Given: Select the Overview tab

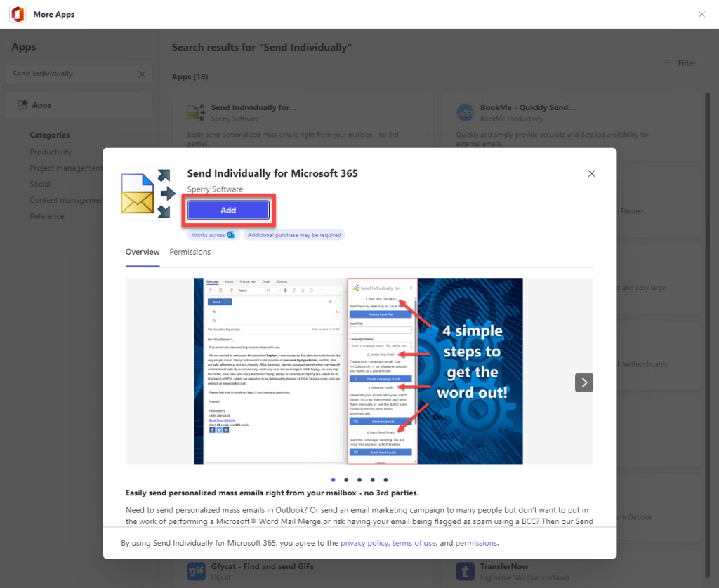Looking at the screenshot, I should click(x=143, y=252).
